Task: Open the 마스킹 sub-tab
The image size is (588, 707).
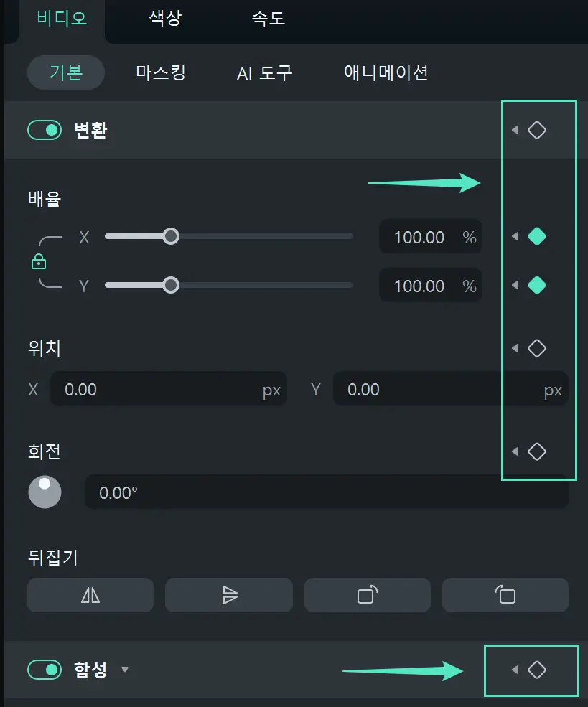Action: (x=161, y=72)
